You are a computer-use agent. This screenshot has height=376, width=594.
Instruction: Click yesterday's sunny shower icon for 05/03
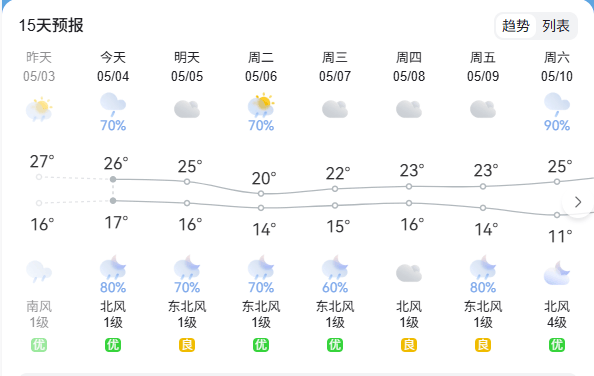[x=39, y=109]
